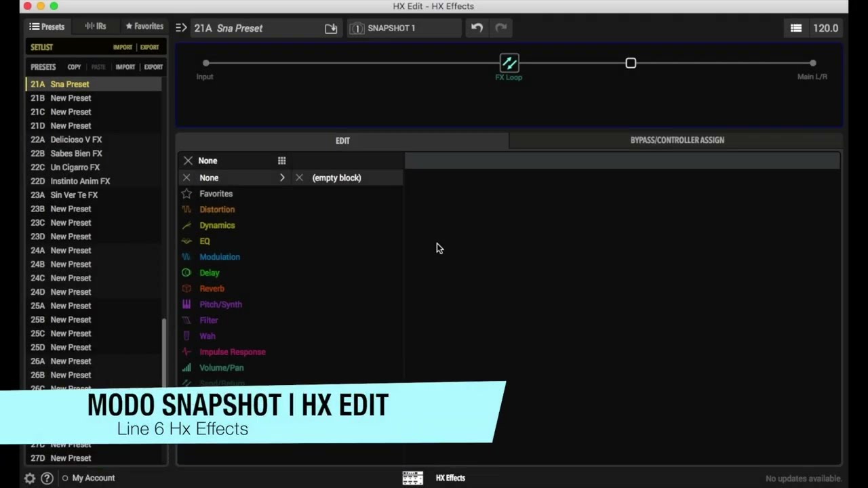The image size is (868, 488).
Task: Click the HX Effects device icon
Action: click(x=412, y=478)
